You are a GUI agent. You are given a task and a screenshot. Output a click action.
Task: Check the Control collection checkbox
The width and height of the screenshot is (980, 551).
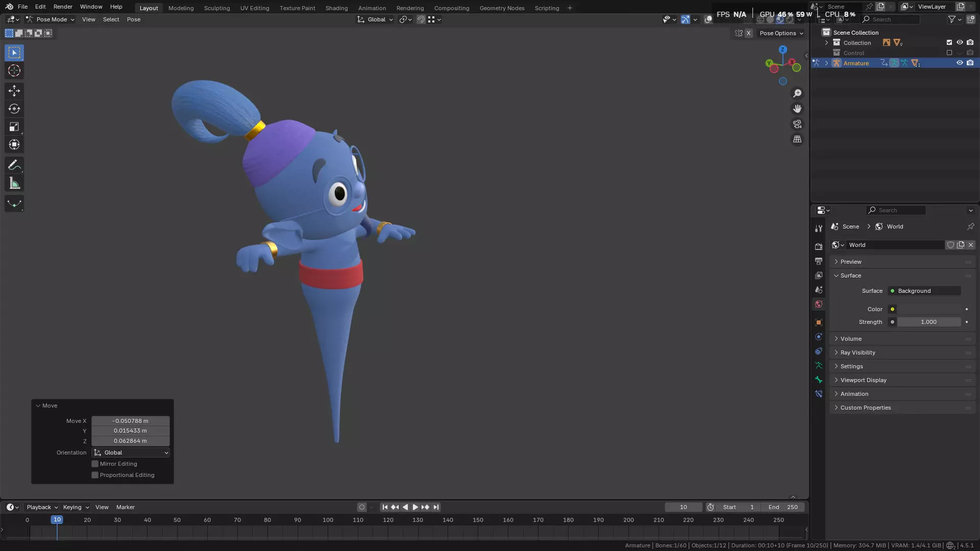point(949,53)
